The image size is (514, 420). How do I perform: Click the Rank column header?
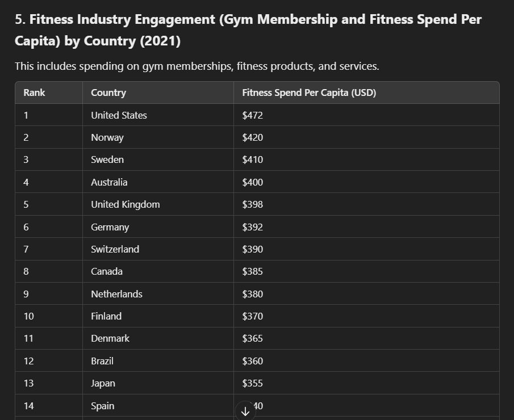point(34,93)
